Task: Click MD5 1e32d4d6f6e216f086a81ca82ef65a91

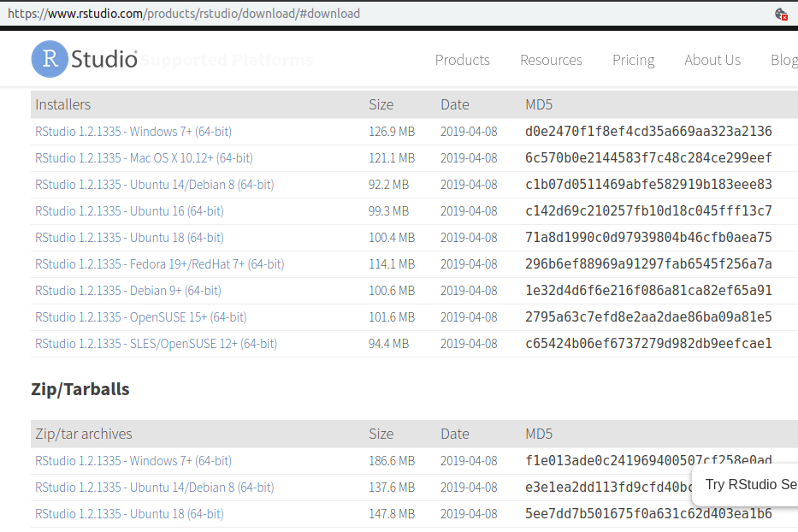Action: 648,290
